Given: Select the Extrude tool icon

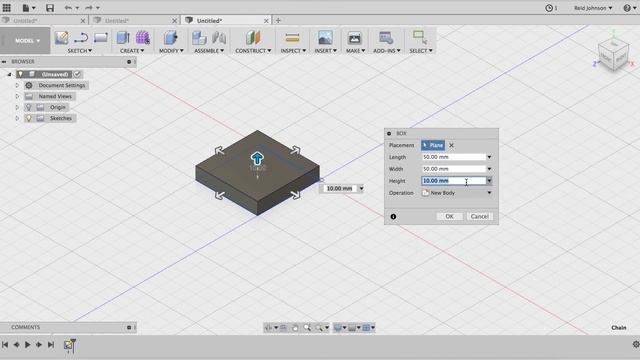Looking at the screenshot, I should (123, 38).
